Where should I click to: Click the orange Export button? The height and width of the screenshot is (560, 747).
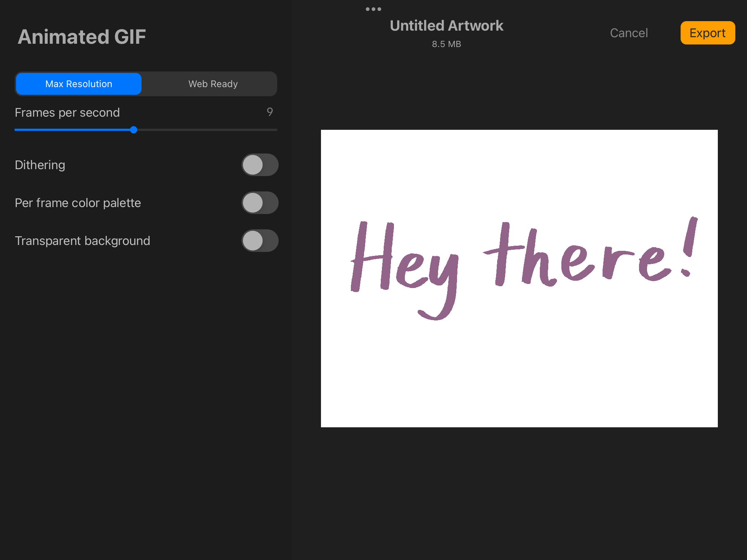[707, 33]
